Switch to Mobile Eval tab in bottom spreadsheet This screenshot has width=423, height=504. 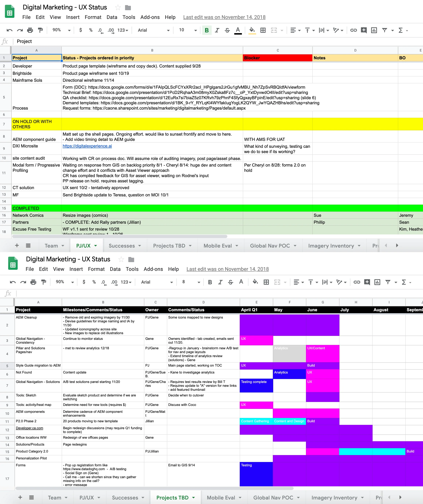click(x=224, y=498)
